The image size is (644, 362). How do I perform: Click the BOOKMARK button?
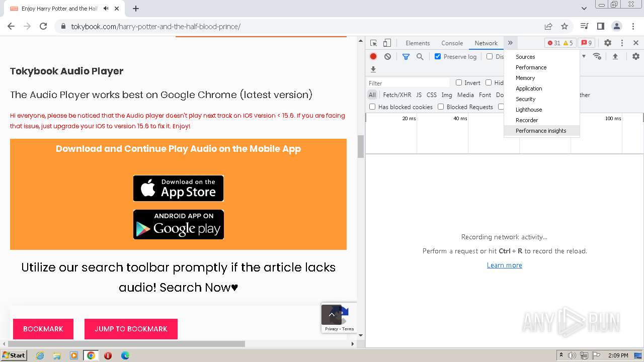(x=43, y=329)
